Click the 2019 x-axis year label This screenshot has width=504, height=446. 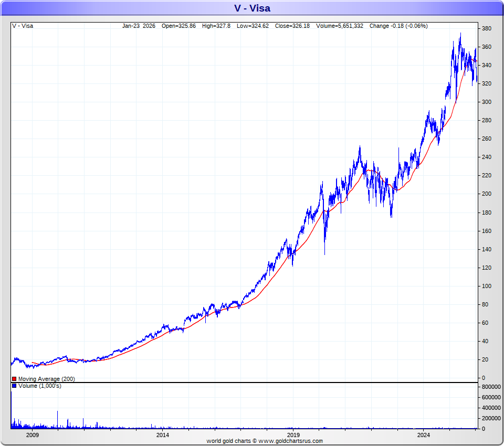[x=293, y=435]
